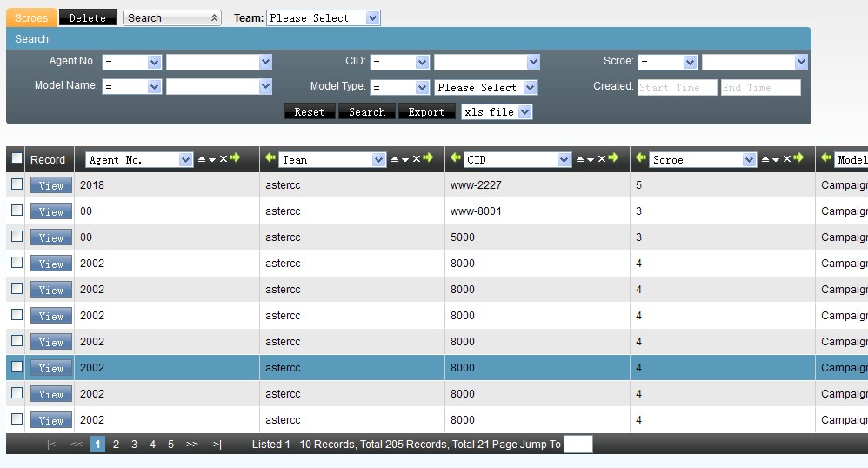Image resolution: width=868 pixels, height=468 pixels.
Task: Go to the last page of records
Action: [x=217, y=445]
